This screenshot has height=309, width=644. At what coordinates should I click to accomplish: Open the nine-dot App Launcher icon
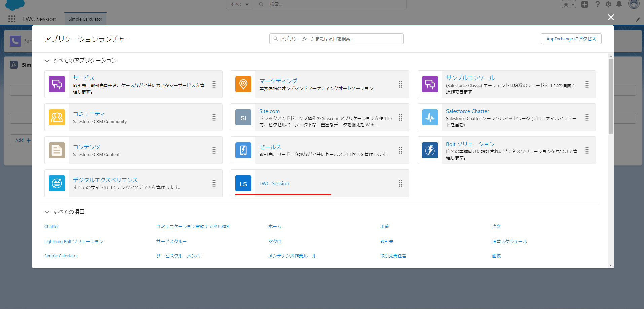12,19
